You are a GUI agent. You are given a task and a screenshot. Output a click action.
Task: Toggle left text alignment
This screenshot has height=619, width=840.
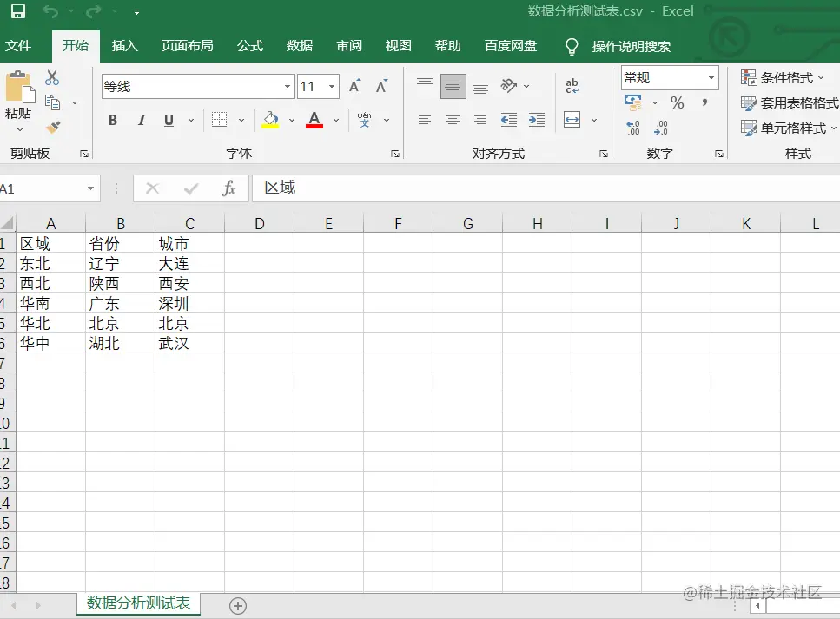pos(425,120)
